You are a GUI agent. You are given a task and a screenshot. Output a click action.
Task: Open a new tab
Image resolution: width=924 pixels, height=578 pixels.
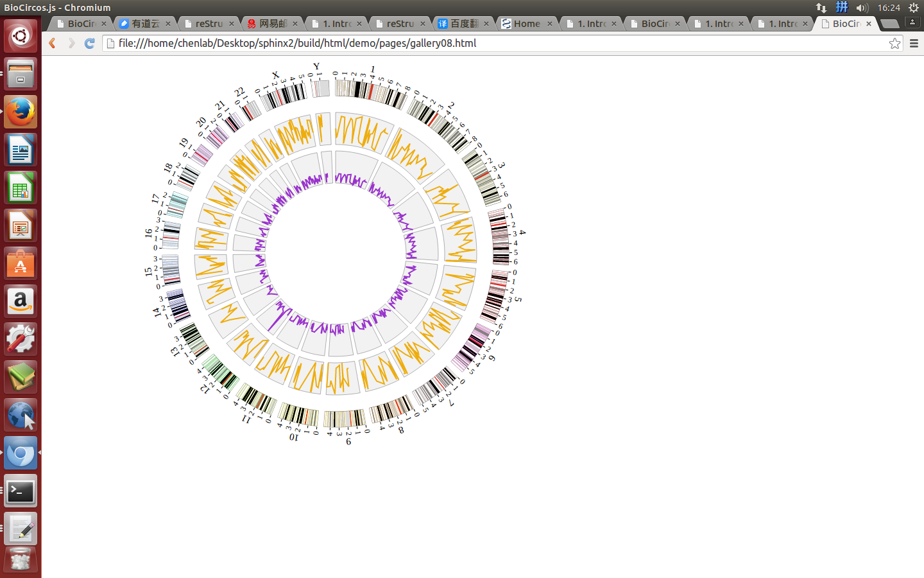(x=889, y=24)
